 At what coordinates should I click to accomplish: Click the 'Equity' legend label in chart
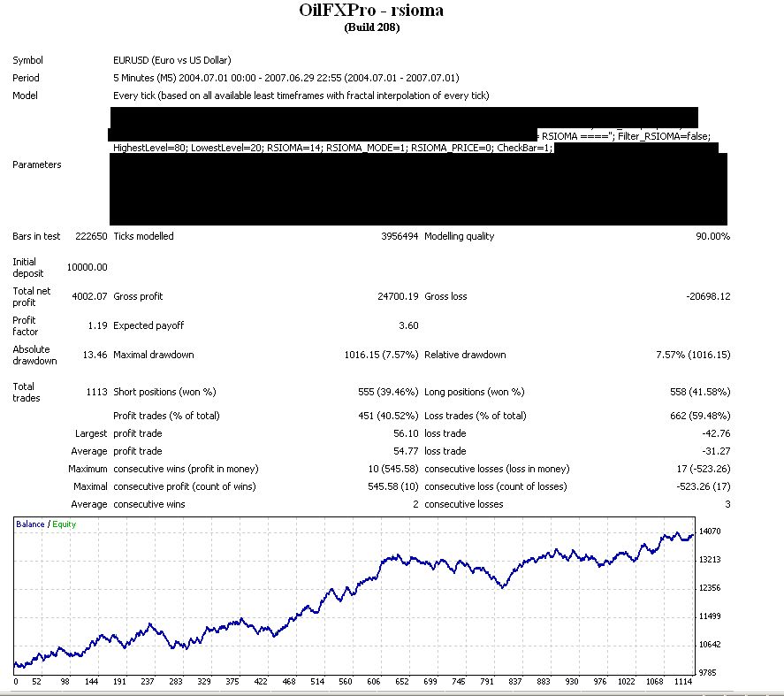[x=64, y=524]
